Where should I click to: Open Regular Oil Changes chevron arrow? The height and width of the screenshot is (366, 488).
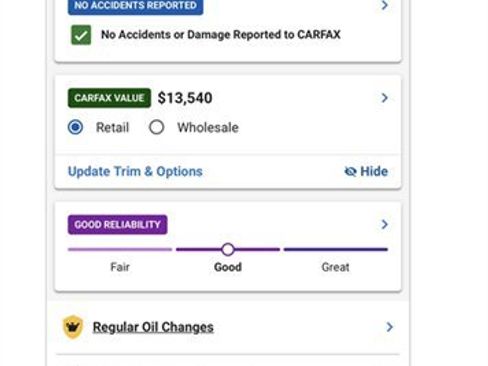point(389,327)
